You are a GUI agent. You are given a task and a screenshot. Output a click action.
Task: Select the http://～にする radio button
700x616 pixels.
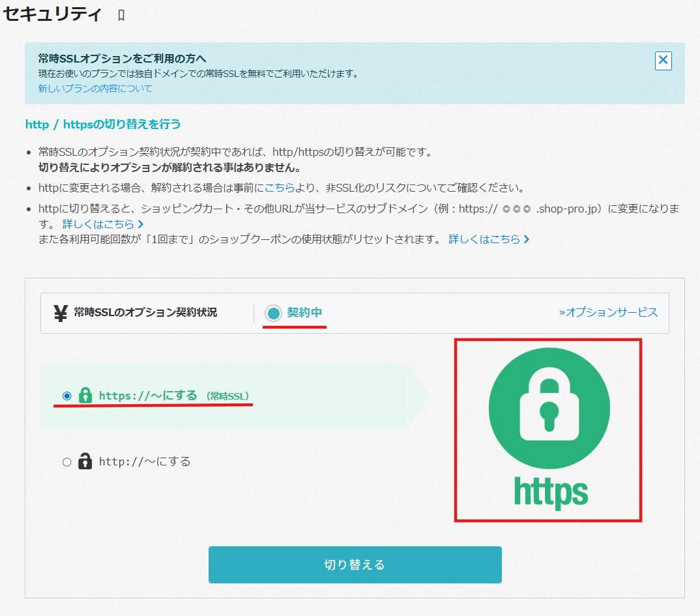click(67, 462)
